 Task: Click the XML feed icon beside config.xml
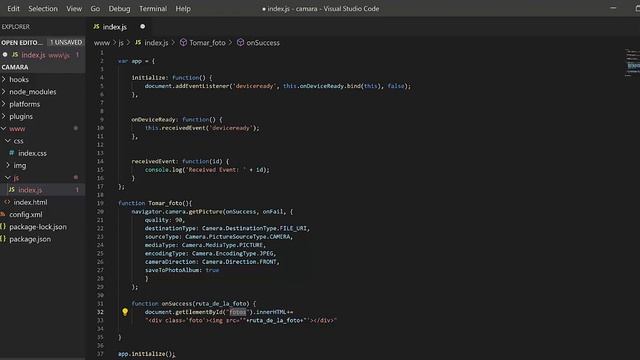3,214
